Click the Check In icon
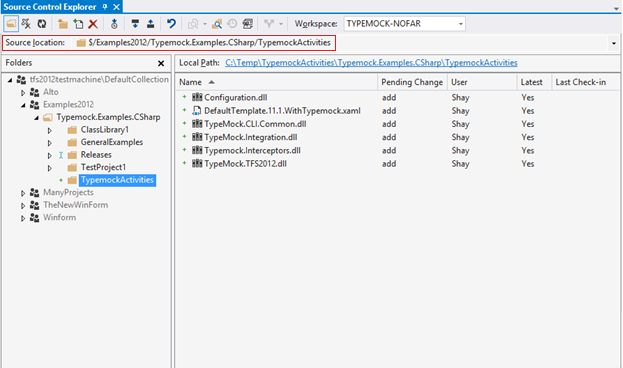This screenshot has height=368, width=623. 151,24
